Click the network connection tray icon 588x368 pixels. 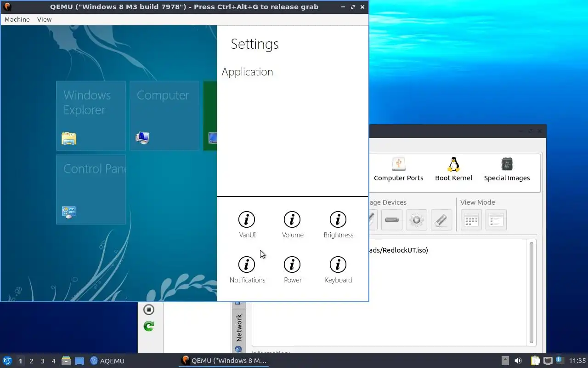pyautogui.click(x=548, y=361)
